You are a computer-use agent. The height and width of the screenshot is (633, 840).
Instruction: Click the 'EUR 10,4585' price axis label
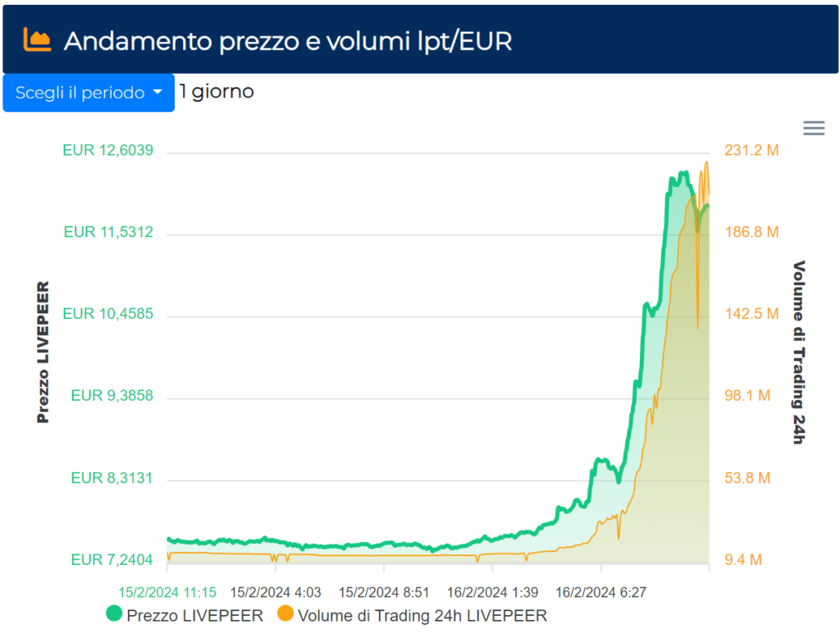tap(107, 314)
